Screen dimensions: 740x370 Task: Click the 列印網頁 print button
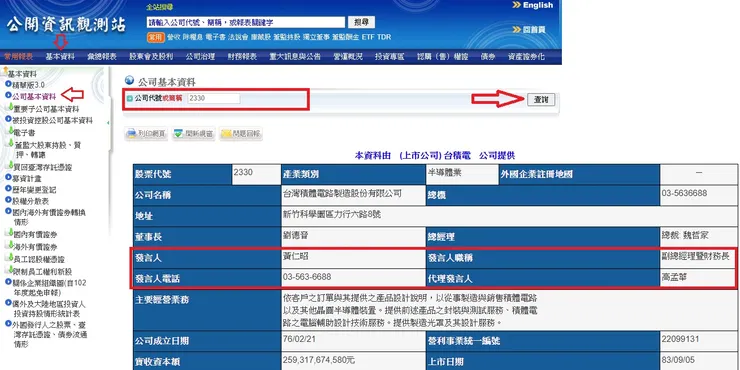click(146, 134)
